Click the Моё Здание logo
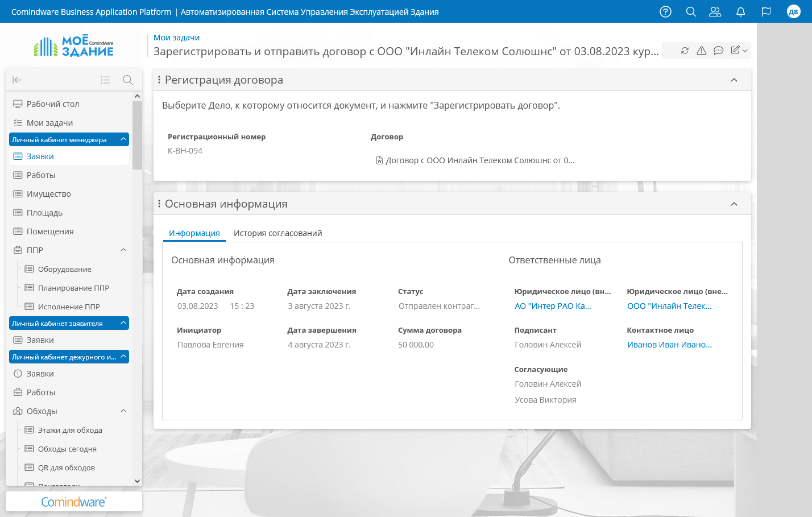 tap(74, 46)
